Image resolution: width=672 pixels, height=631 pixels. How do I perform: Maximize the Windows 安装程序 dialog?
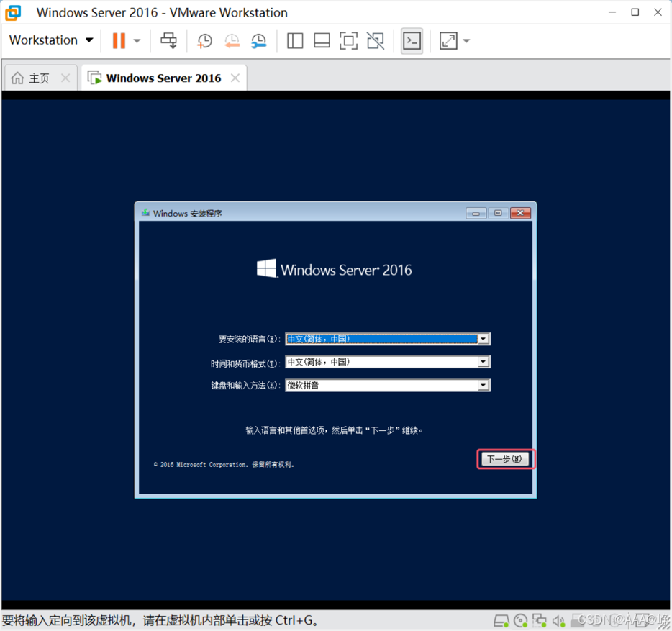[498, 213]
